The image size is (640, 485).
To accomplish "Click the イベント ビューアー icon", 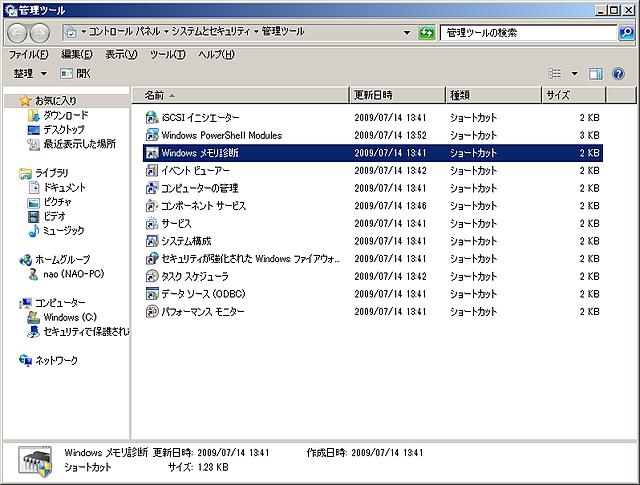I will click(152, 171).
